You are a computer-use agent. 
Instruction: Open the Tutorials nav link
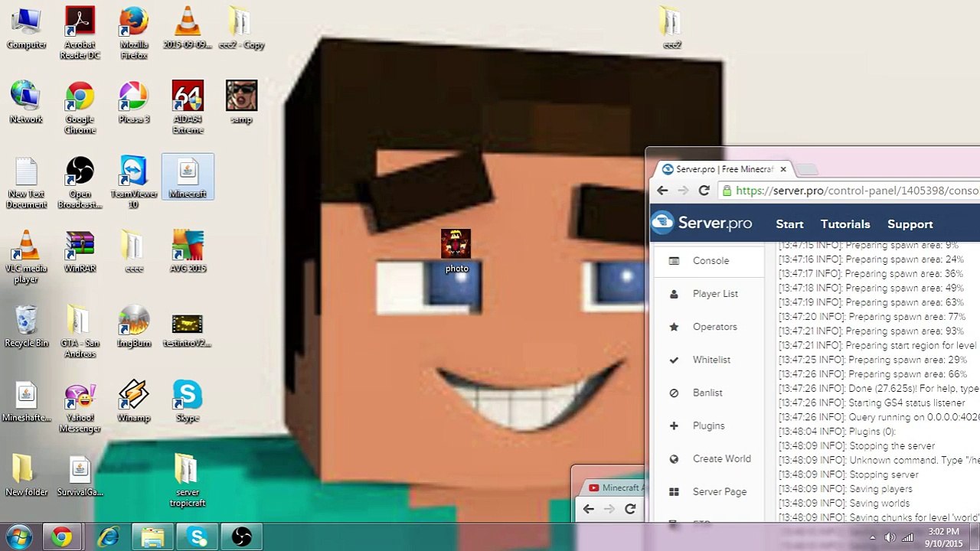(x=845, y=224)
